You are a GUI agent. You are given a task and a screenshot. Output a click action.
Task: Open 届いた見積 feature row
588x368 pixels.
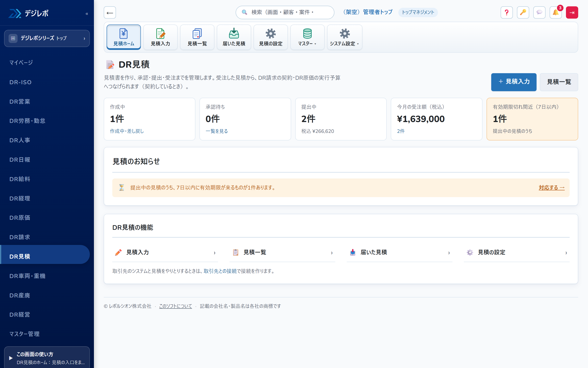point(399,252)
